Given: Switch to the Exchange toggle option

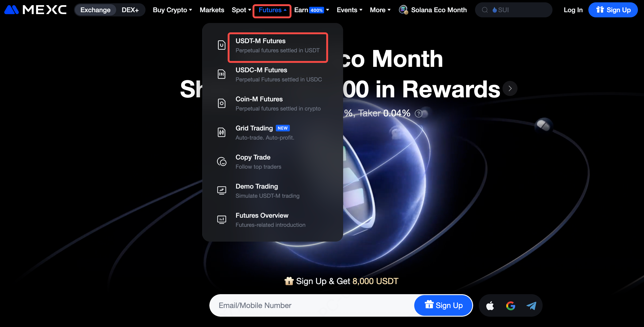Looking at the screenshot, I should pyautogui.click(x=95, y=10).
